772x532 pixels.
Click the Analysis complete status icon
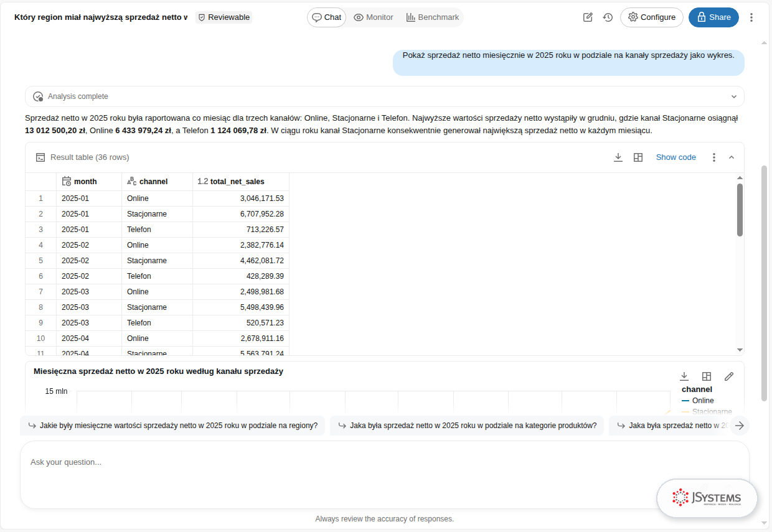(x=38, y=96)
